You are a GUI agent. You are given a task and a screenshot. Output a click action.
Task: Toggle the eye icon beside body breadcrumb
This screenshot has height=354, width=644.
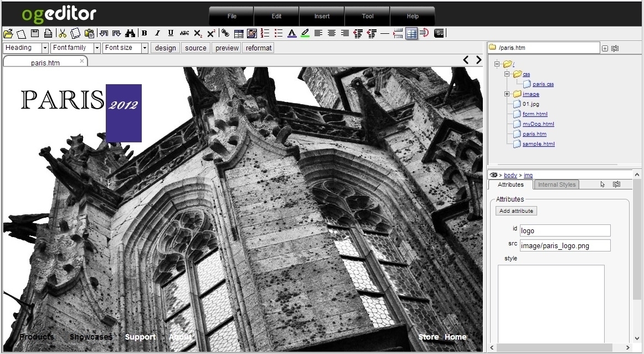[x=493, y=175]
